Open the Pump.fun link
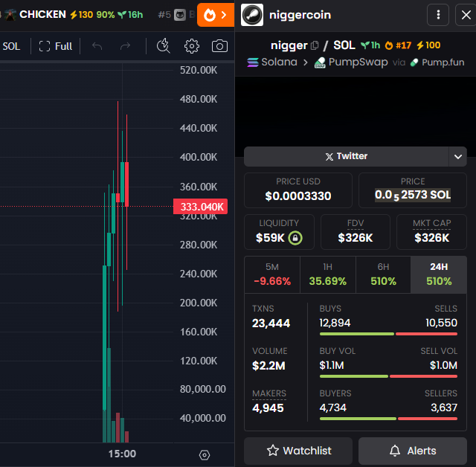 (x=437, y=62)
